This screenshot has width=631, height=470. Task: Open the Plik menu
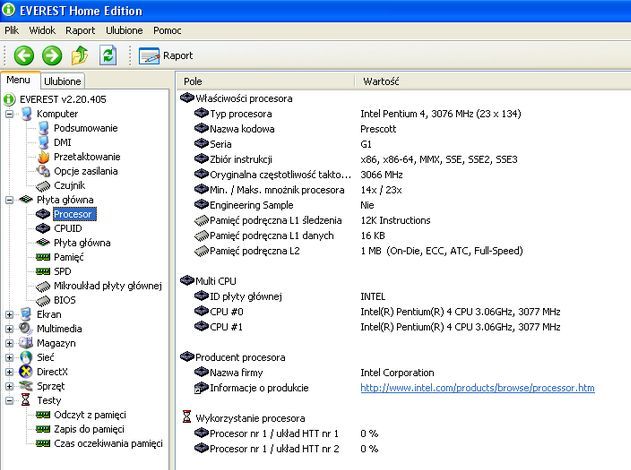[12, 31]
